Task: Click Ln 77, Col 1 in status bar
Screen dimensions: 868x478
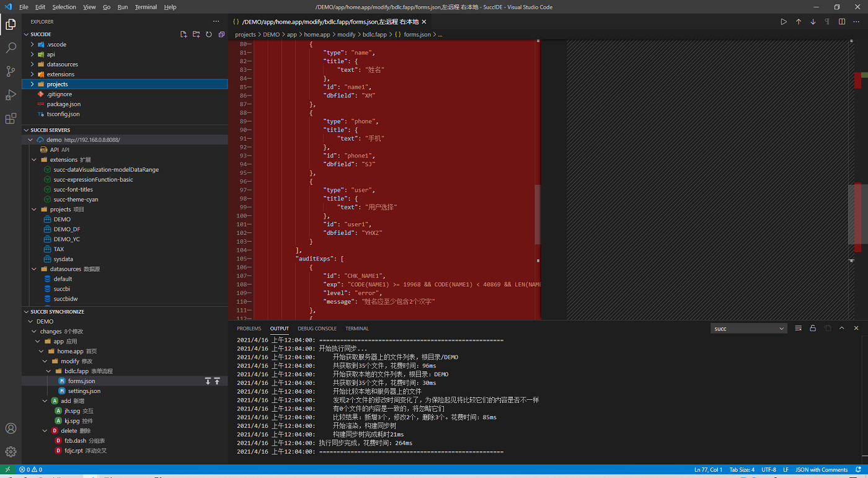Action: click(709, 470)
